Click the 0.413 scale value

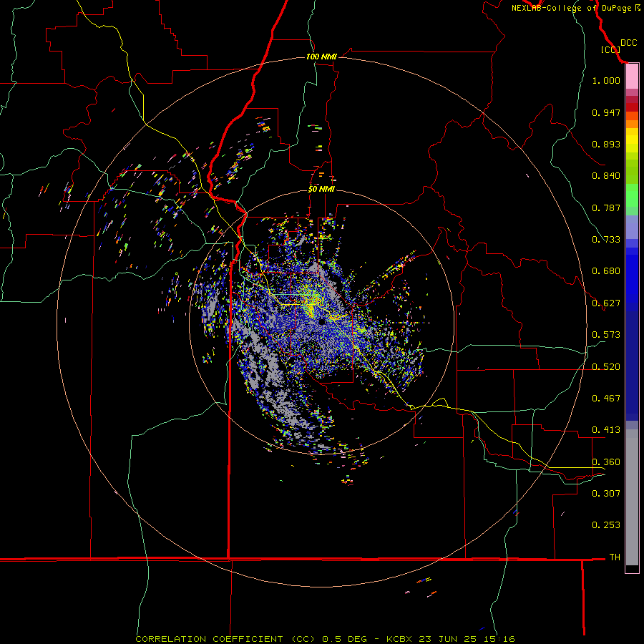coord(606,430)
